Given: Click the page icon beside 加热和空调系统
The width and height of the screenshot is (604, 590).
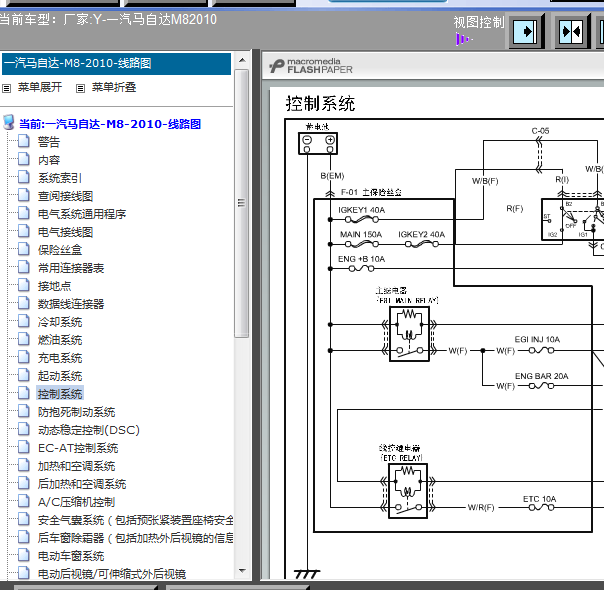Looking at the screenshot, I should tap(23, 466).
